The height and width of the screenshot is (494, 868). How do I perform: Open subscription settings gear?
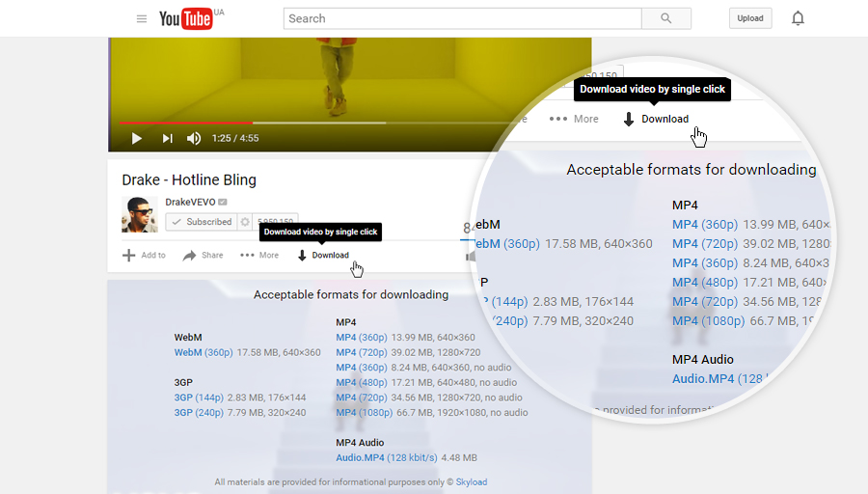click(245, 222)
